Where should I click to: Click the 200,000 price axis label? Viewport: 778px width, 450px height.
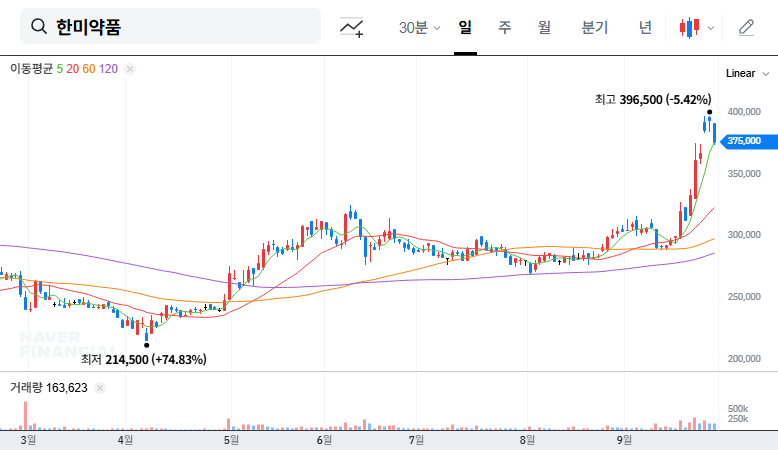click(x=744, y=358)
